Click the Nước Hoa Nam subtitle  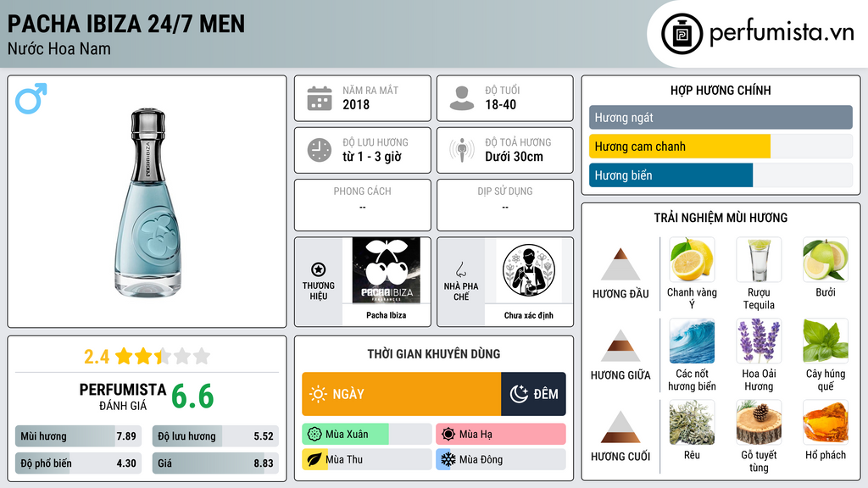point(59,48)
